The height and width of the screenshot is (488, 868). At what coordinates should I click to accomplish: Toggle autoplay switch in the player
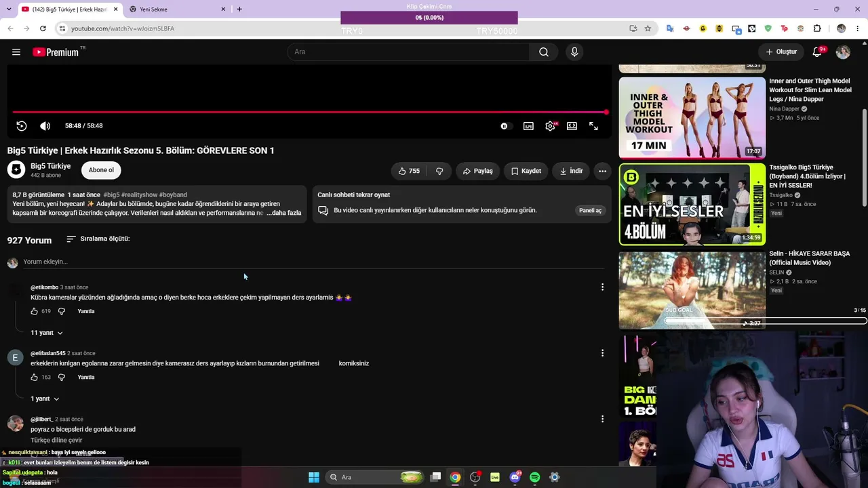tap(505, 126)
